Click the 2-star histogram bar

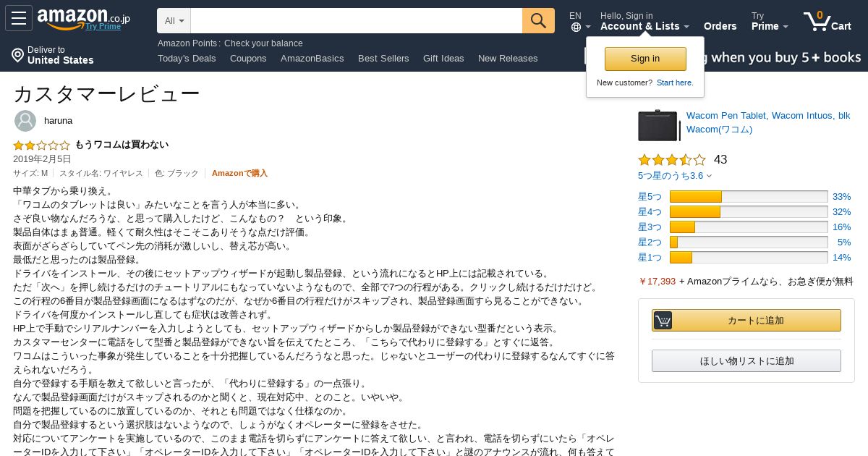click(749, 242)
